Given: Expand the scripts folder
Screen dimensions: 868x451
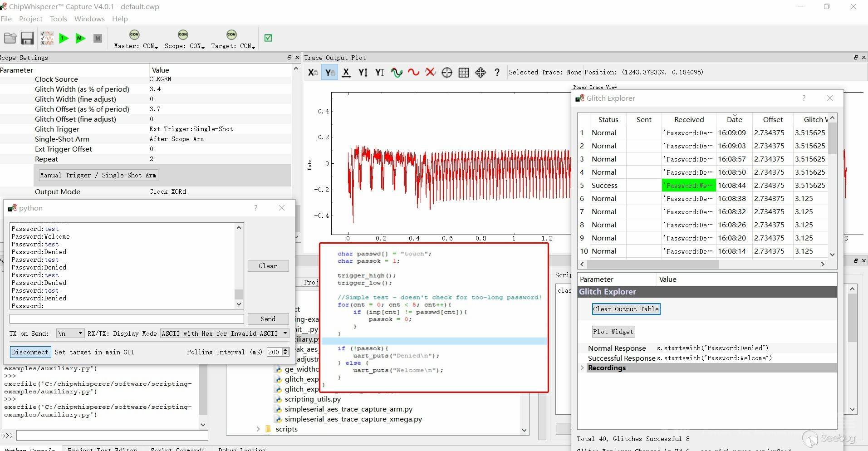Looking at the screenshot, I should pos(258,429).
